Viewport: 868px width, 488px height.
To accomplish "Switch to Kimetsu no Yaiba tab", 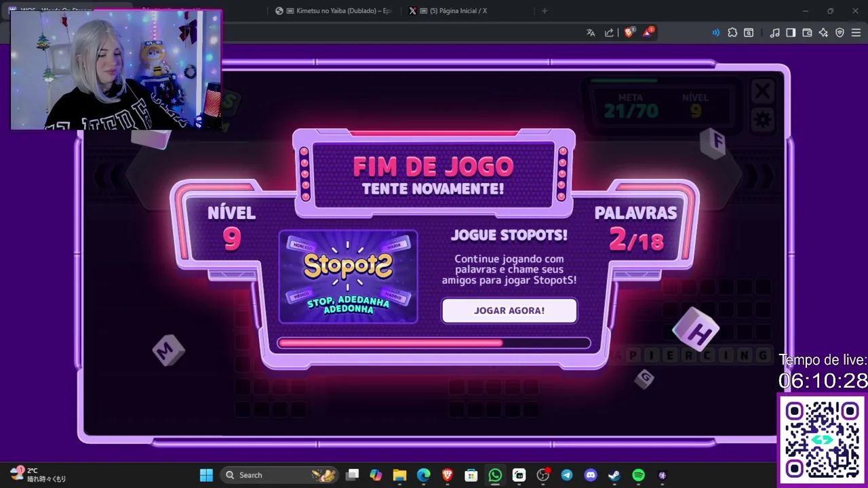I will pyautogui.click(x=334, y=11).
